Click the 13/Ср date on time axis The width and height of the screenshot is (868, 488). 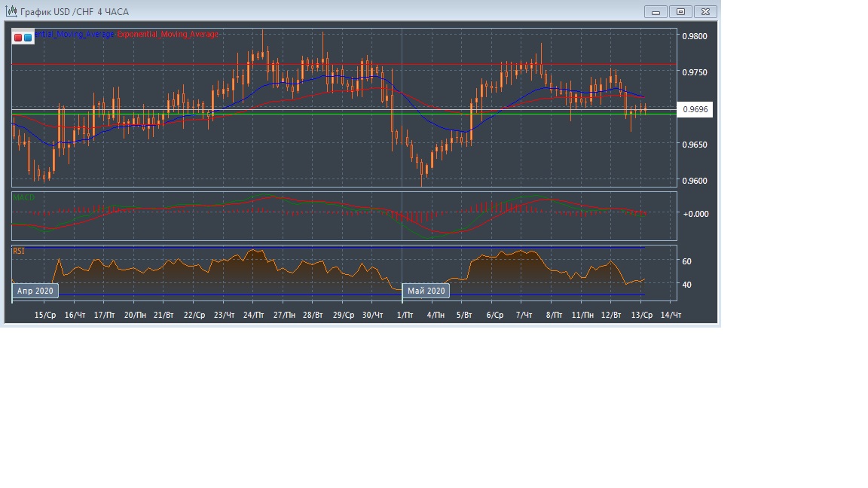click(x=641, y=315)
